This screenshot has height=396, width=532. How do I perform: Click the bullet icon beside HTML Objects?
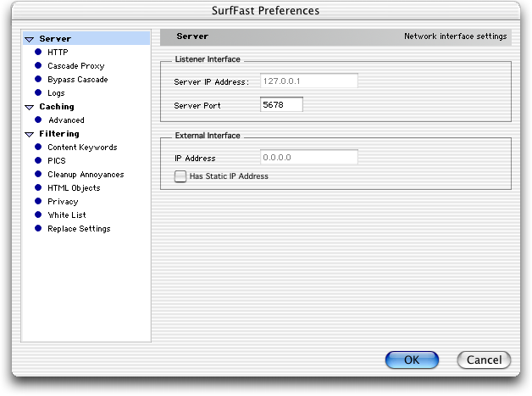(38, 187)
